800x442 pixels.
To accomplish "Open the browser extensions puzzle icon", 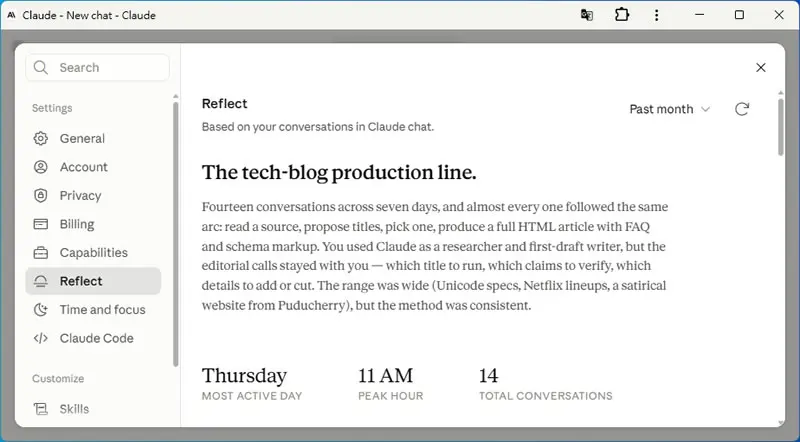I will [x=622, y=15].
